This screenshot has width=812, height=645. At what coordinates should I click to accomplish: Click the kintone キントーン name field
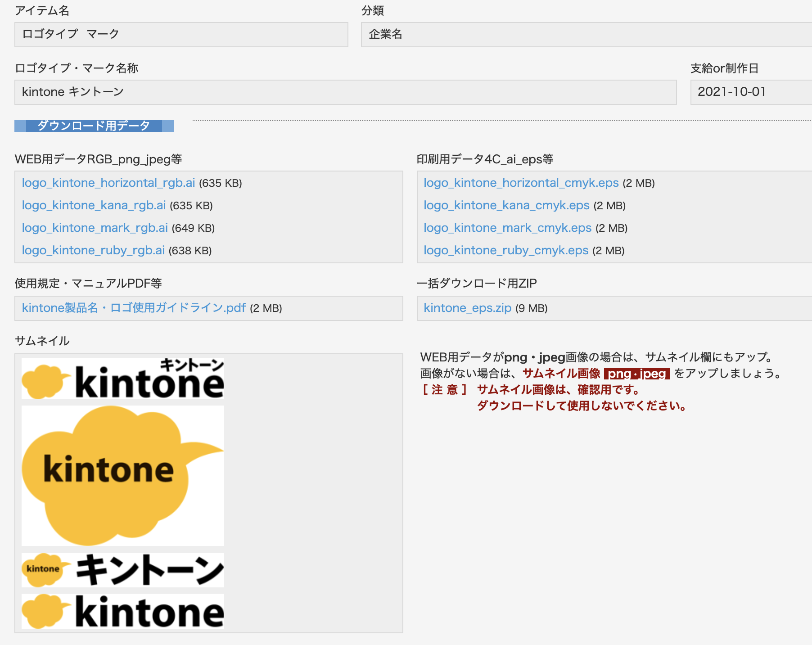point(346,92)
